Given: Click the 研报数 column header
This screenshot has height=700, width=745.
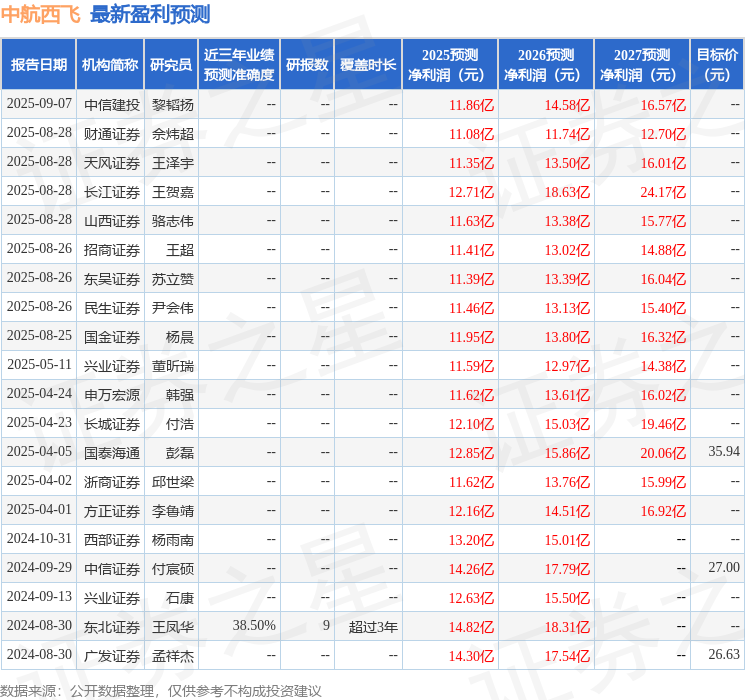Looking at the screenshot, I should pyautogui.click(x=307, y=65).
